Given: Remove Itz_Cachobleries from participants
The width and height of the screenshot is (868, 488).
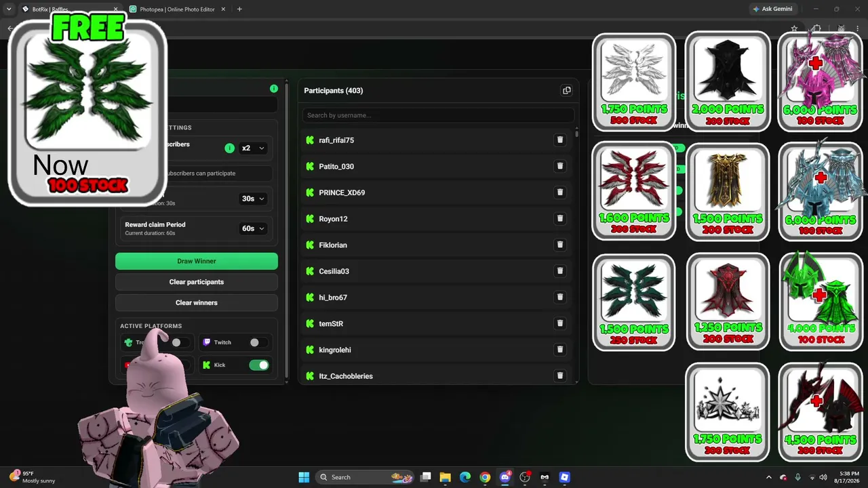Looking at the screenshot, I should pos(560,375).
